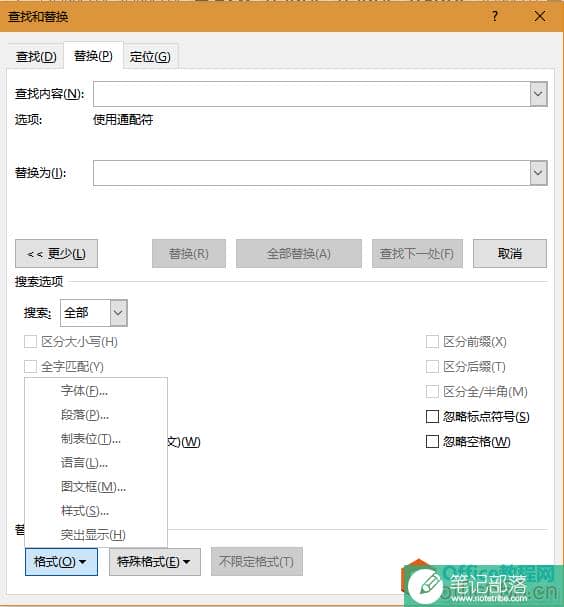Viewport: 564px width, 607px height.
Task: Enable the 忽略标点符号(S) checkbox
Action: pos(432,417)
